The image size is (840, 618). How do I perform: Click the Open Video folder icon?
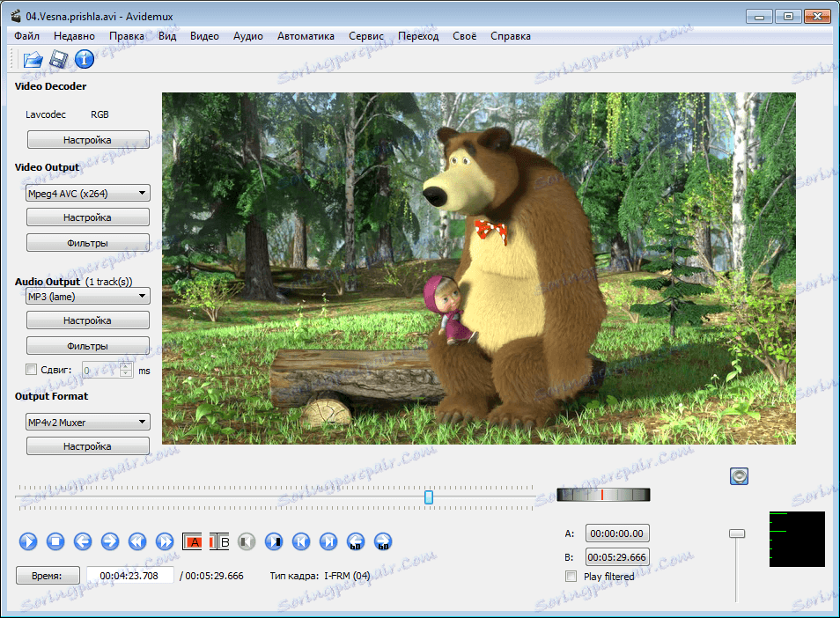(x=33, y=60)
